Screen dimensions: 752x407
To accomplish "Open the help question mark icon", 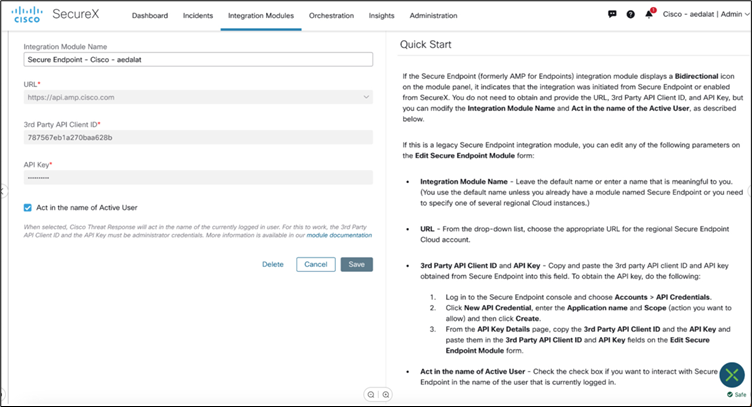I will pyautogui.click(x=631, y=14).
